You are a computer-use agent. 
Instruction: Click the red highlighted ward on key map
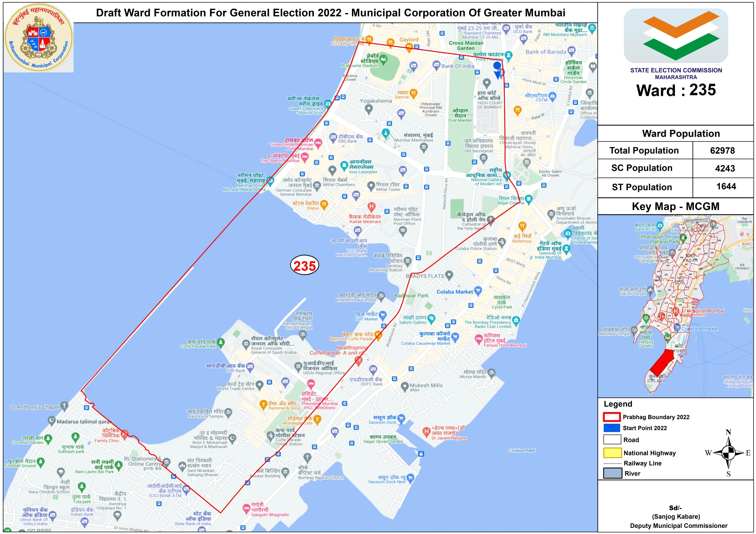point(663,362)
